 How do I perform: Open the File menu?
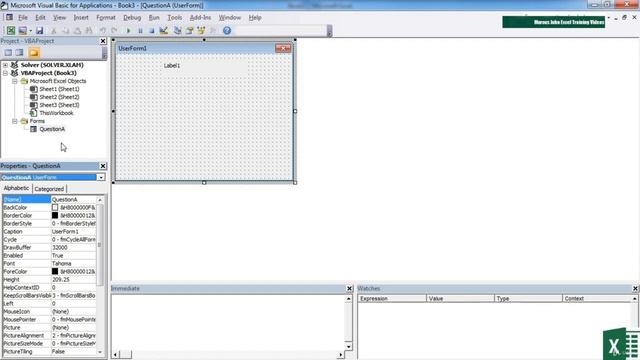[23, 18]
